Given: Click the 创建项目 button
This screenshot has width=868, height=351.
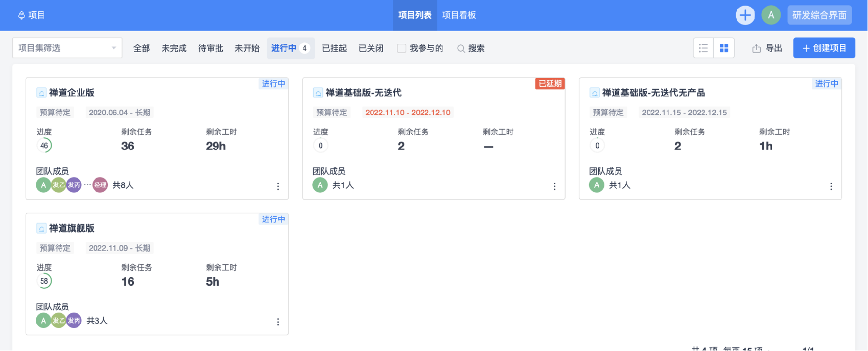Looking at the screenshot, I should 824,48.
